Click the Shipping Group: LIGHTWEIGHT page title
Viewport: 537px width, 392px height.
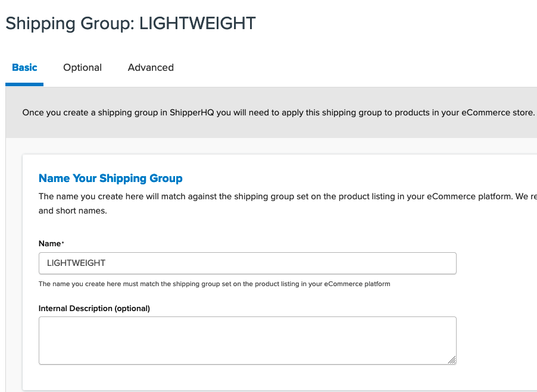click(130, 23)
